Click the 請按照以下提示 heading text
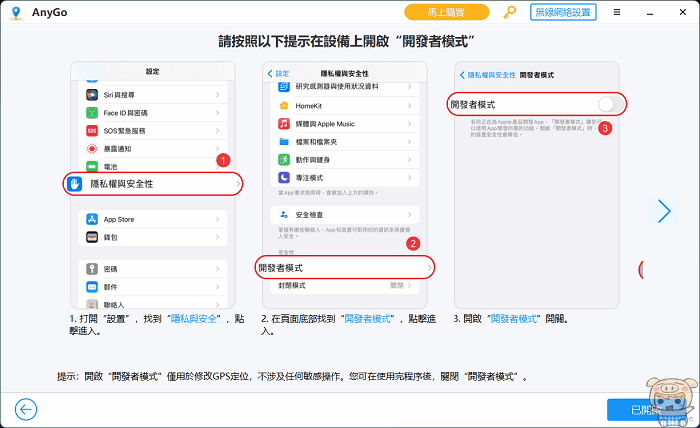The height and width of the screenshot is (428, 700). coord(346,41)
